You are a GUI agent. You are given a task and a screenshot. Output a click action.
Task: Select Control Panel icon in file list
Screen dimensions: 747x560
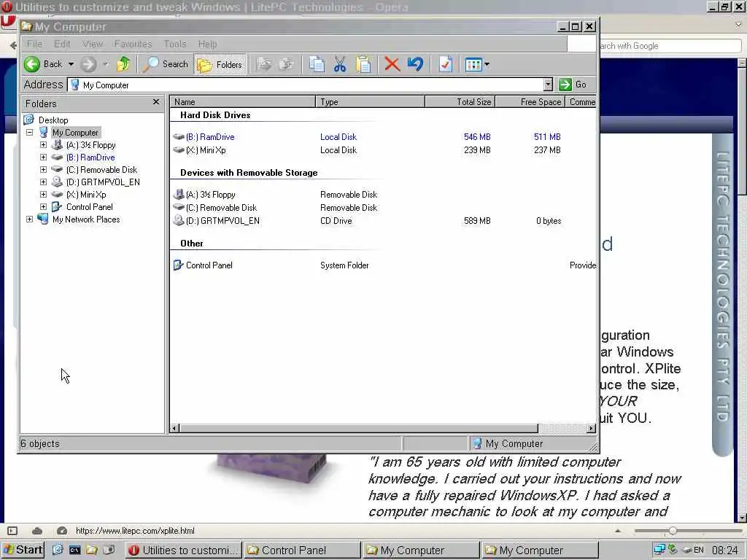178,265
